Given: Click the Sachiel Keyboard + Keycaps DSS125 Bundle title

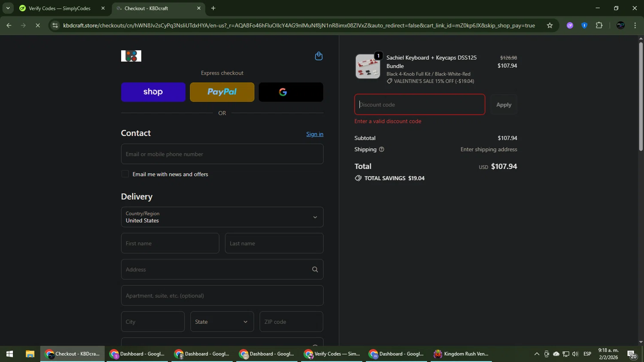Looking at the screenshot, I should pyautogui.click(x=431, y=62).
